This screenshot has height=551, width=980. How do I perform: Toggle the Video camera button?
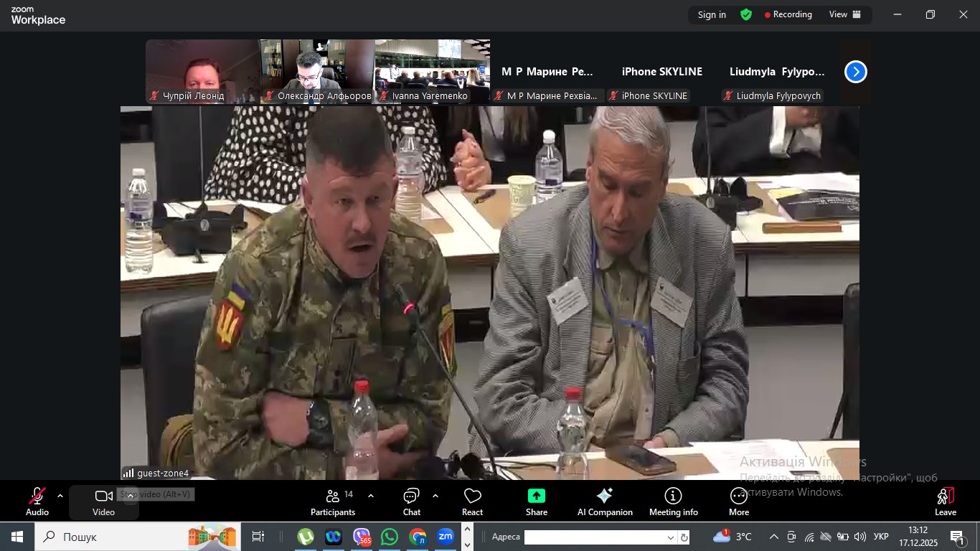[x=104, y=501]
